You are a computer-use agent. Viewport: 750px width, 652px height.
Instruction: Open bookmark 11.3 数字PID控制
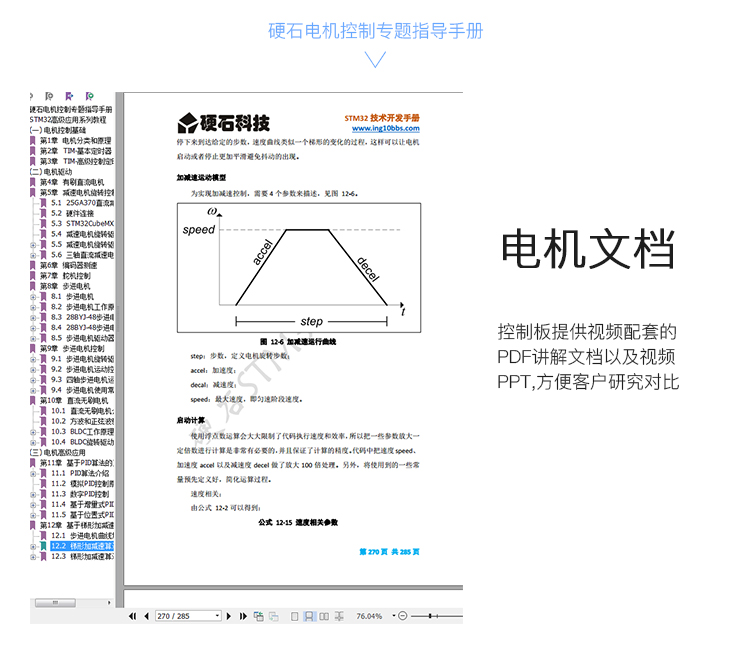[x=82, y=494]
